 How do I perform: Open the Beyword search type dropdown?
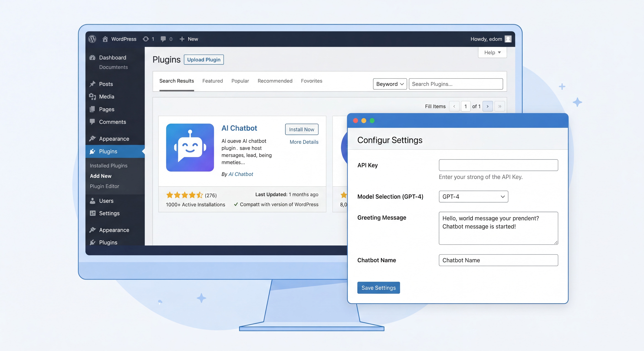coord(390,84)
